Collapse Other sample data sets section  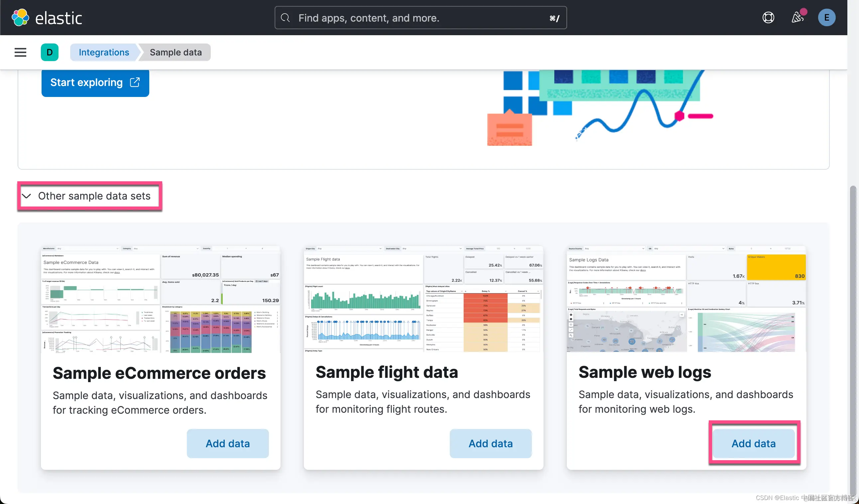pyautogui.click(x=94, y=196)
